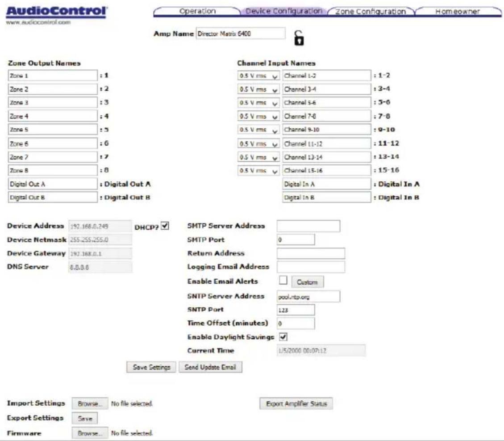The image size is (504, 441).
Task: Click the Zone 5 name field
Action: coord(53,130)
